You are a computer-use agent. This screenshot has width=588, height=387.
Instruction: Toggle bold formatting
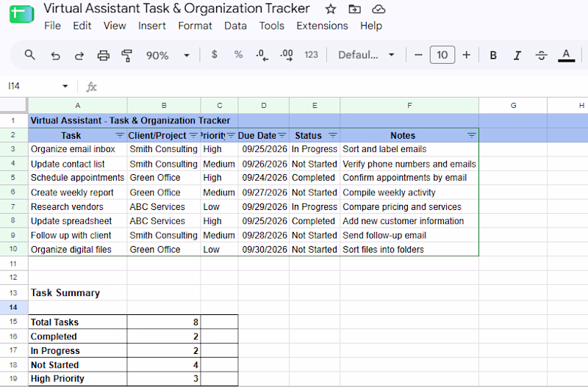point(493,56)
